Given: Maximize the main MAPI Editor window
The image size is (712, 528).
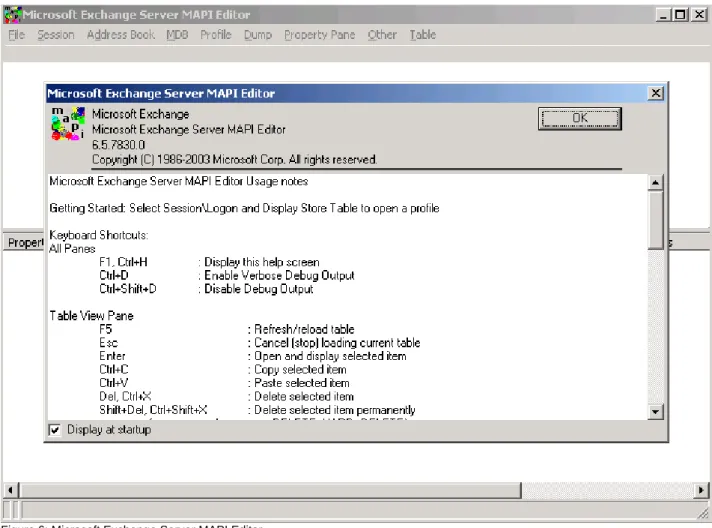Looking at the screenshot, I should click(680, 15).
